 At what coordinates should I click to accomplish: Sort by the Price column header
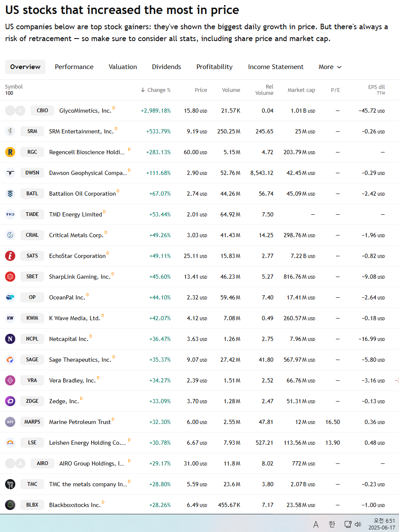(x=201, y=90)
